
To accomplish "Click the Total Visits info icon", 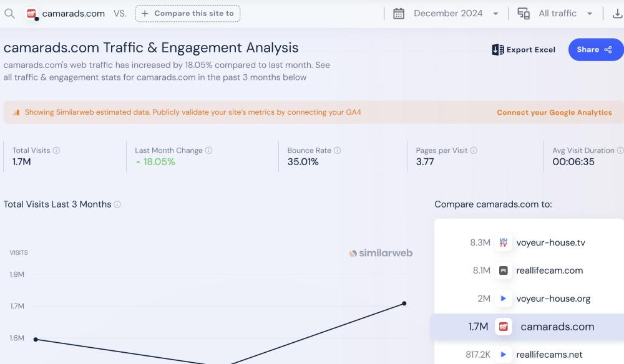I will 56,151.
